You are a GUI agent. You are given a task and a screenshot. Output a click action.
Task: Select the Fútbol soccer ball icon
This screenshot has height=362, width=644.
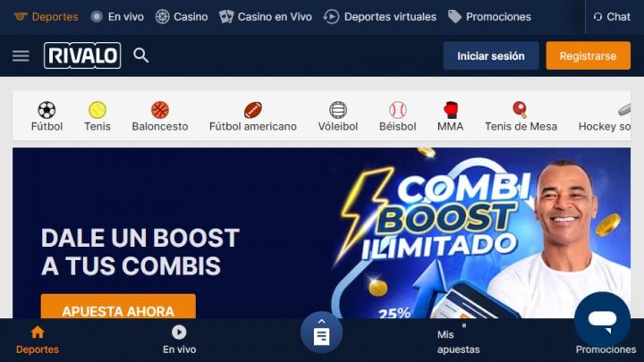coord(47,110)
